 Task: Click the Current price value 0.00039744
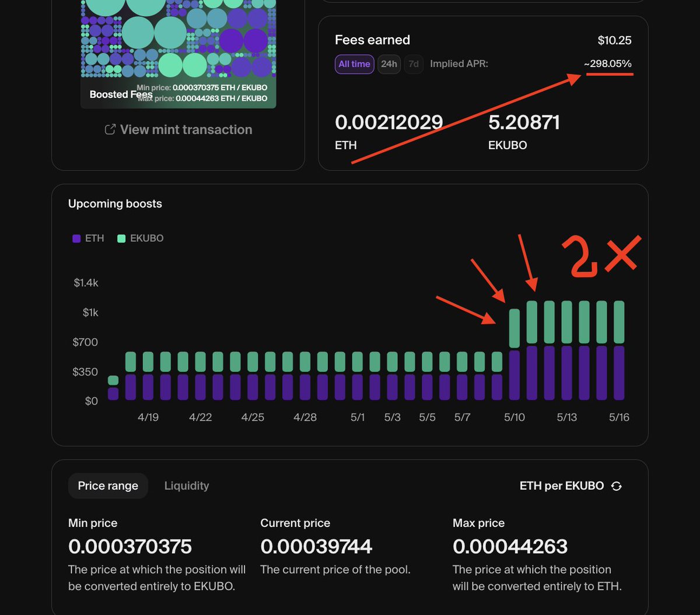[x=316, y=546]
